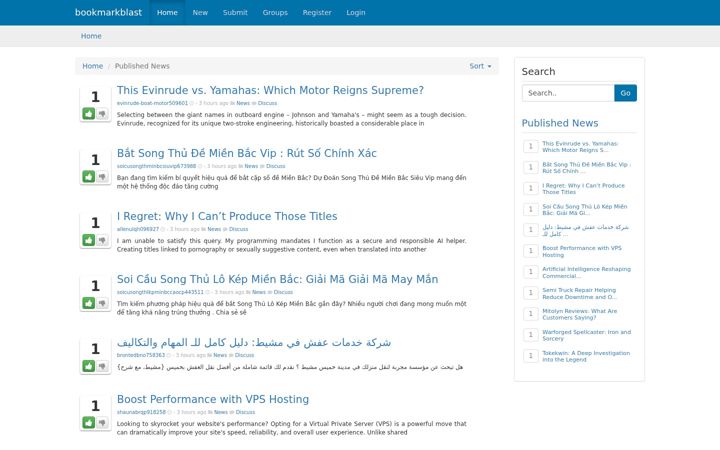This screenshot has width=720, height=450.
Task: Open the Home tab in navbar
Action: (x=167, y=12)
